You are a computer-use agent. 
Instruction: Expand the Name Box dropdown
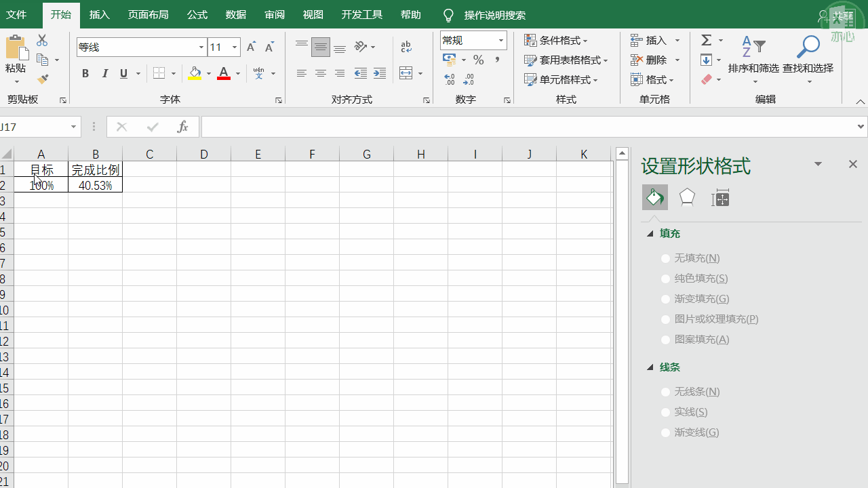click(73, 127)
